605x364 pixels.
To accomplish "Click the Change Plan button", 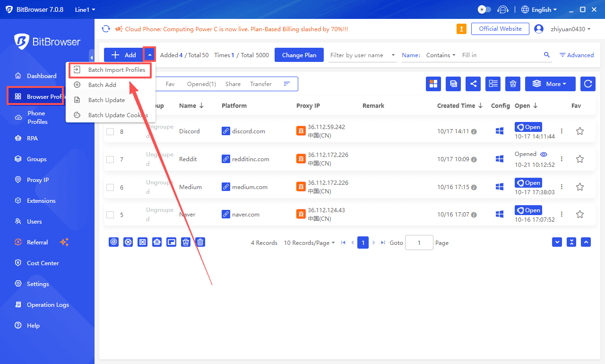I will click(299, 55).
